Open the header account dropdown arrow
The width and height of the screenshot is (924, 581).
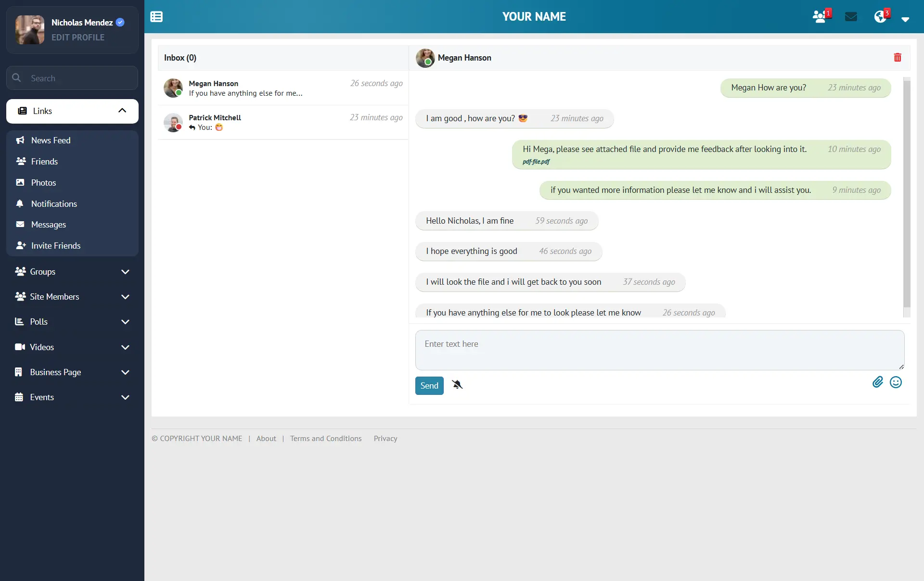(x=905, y=20)
